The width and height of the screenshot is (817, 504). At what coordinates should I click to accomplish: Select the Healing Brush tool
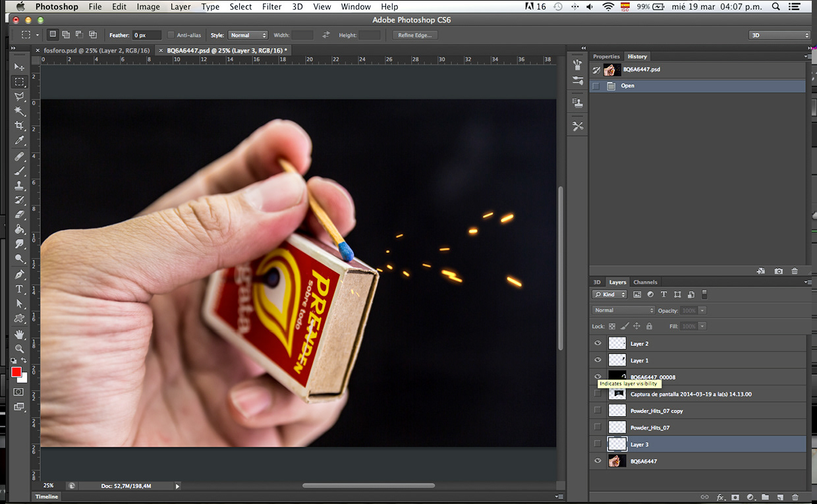(19, 157)
